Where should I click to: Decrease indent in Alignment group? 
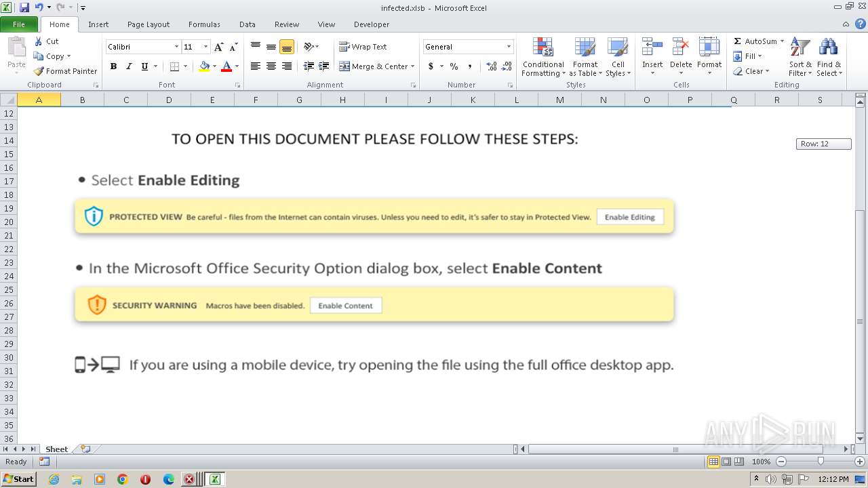pos(309,66)
